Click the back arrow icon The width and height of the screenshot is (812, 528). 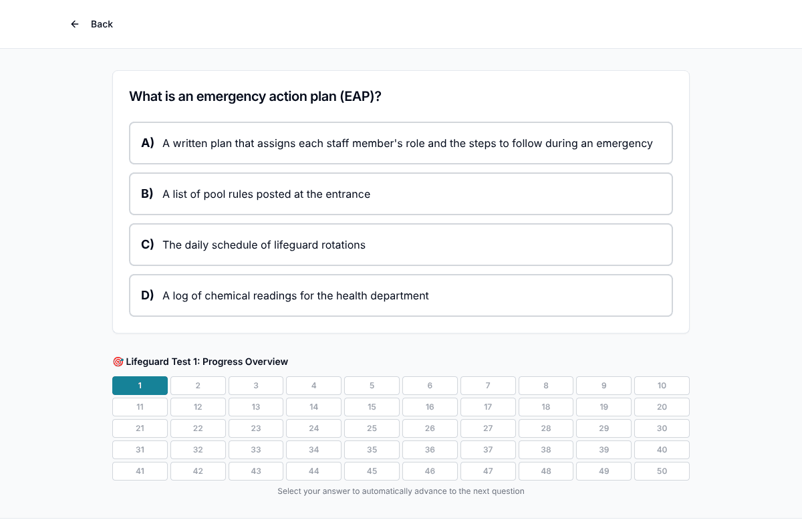coord(75,24)
